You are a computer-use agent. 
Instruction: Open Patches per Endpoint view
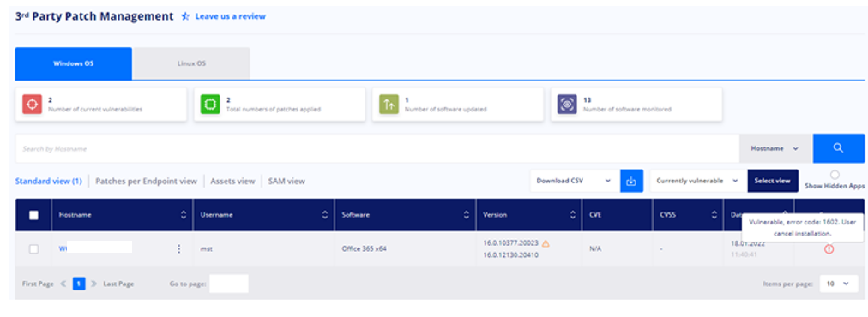[x=146, y=181]
